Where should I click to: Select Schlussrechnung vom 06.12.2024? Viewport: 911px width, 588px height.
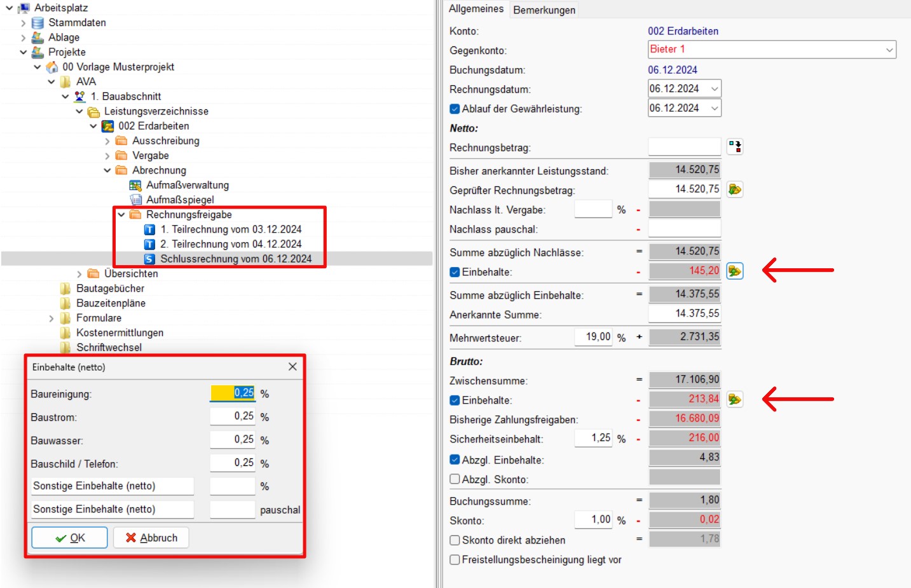[235, 259]
